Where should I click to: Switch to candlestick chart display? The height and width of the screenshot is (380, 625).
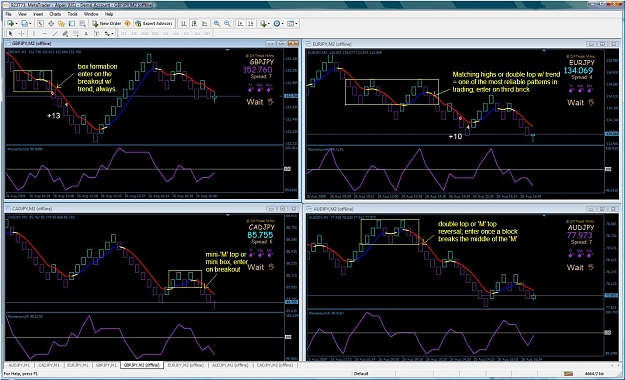194,24
